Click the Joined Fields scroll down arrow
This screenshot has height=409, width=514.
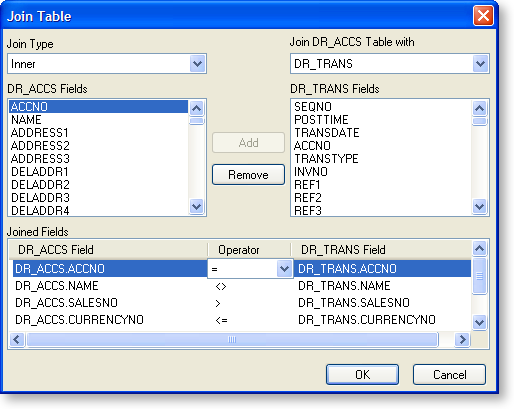click(479, 322)
